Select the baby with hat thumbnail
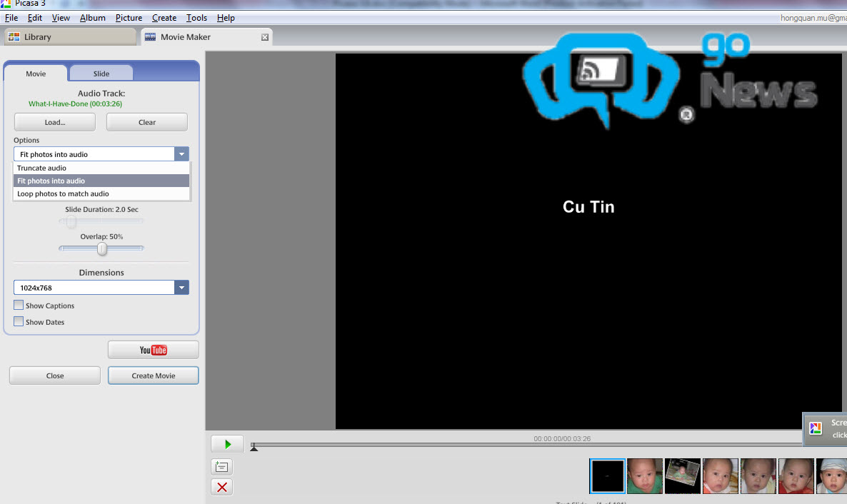 click(x=832, y=476)
